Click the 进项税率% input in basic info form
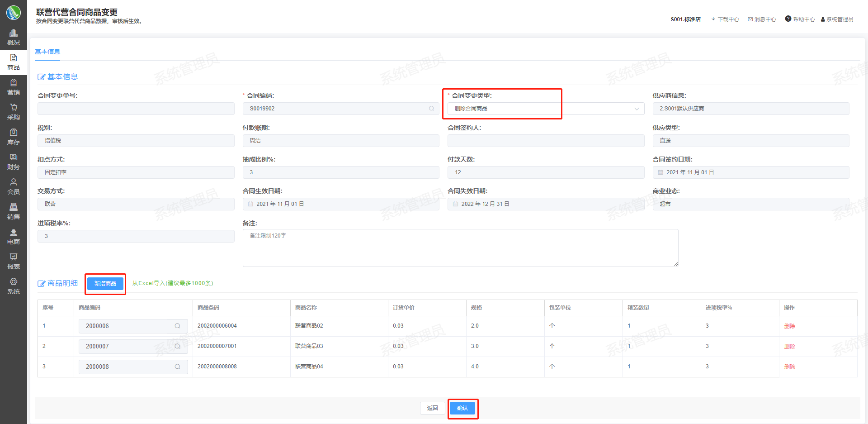 [136, 236]
